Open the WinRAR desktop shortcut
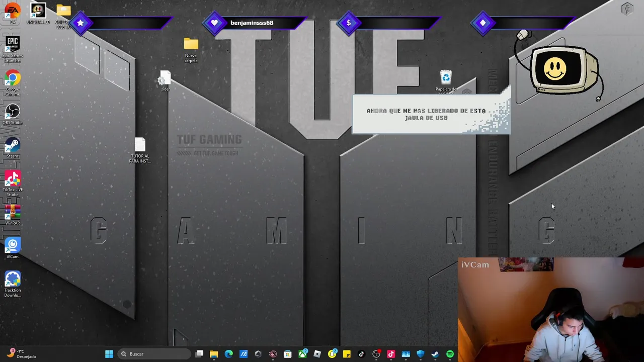 13,215
